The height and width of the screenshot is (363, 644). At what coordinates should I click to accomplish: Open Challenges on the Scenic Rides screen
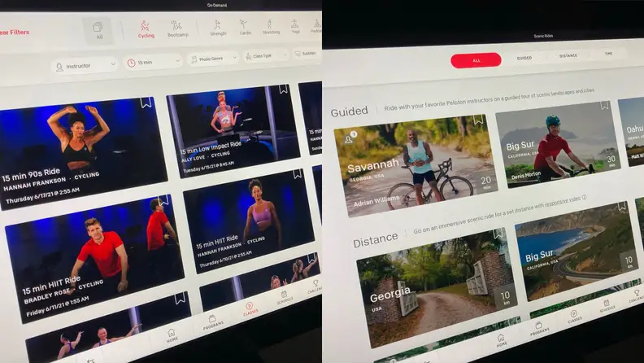click(x=637, y=296)
